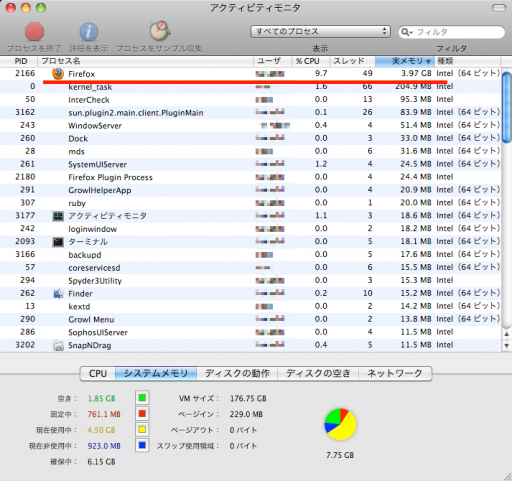Click the green free memory color swatch

142,398
